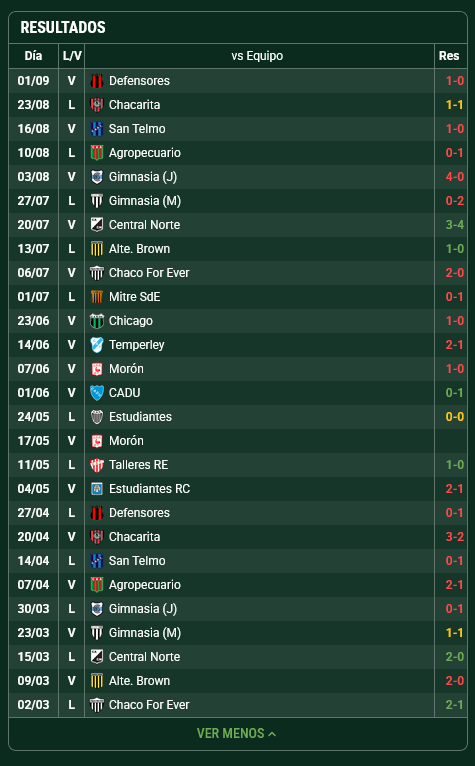The image size is (475, 766).
Task: Click the Central Norte crest on 20/07 row
Action: pos(97,225)
